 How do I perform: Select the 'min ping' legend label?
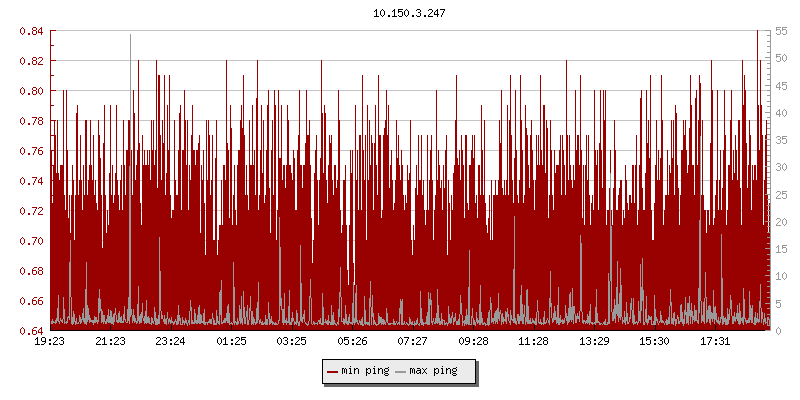[x=365, y=372]
